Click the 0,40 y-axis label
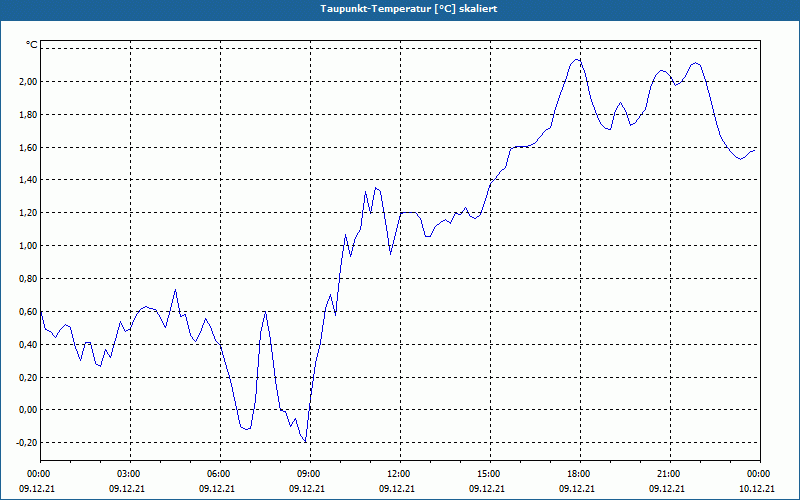 [28, 344]
